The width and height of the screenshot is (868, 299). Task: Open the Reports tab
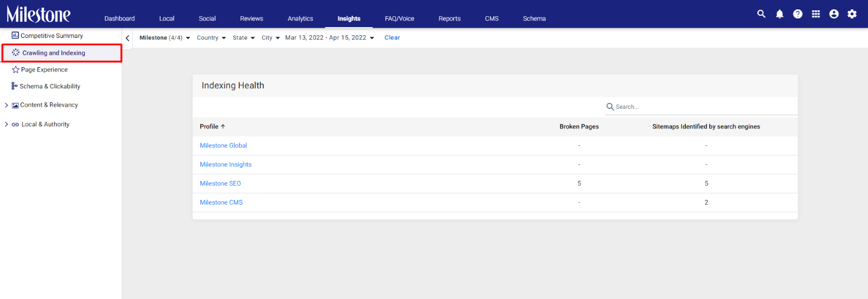click(450, 18)
